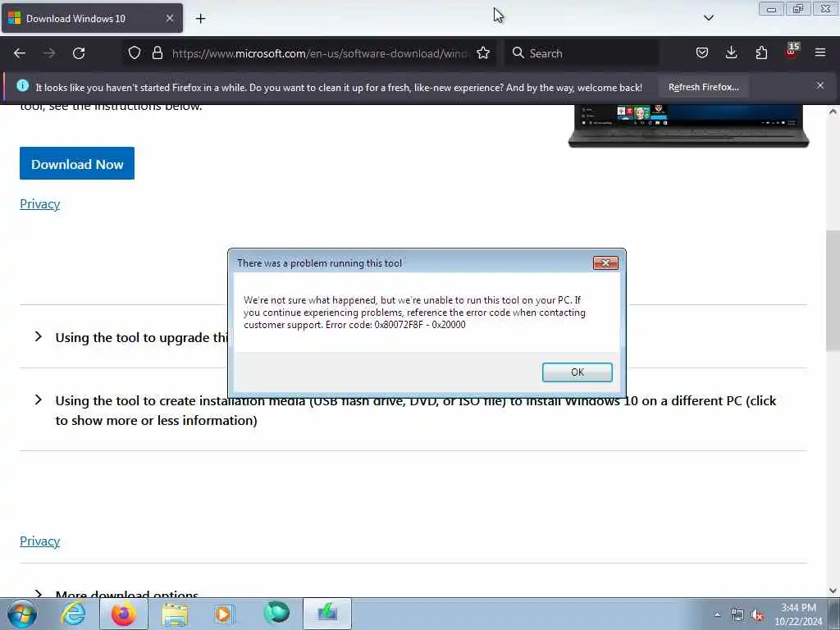Click the info icon in notification bar

point(22,85)
